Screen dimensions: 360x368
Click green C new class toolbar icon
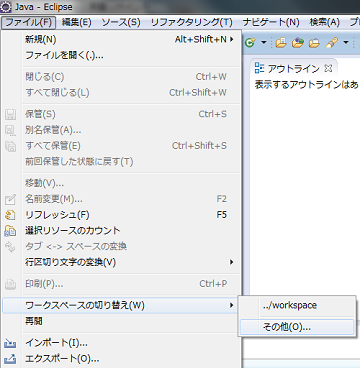(250, 43)
